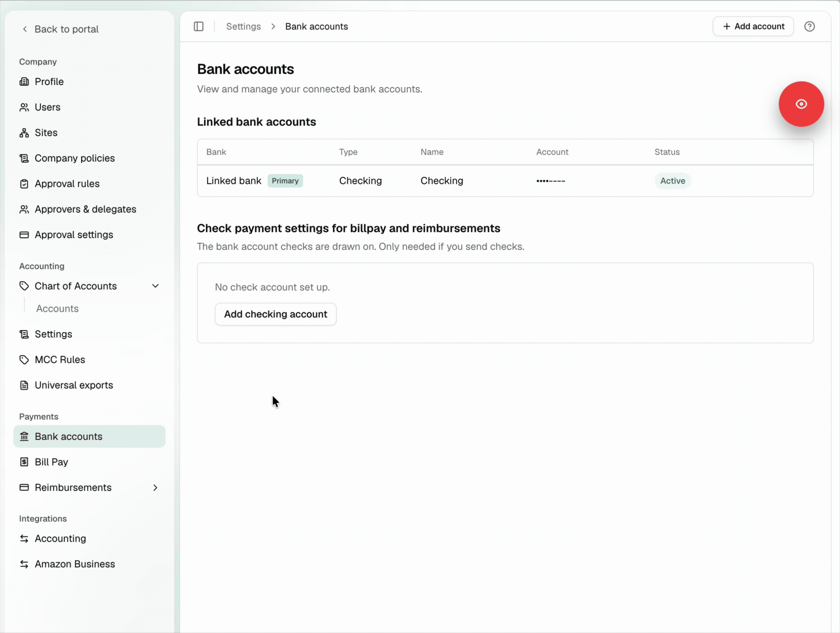The image size is (840, 633).
Task: Click the Approval rules clipboard icon
Action: (x=24, y=184)
